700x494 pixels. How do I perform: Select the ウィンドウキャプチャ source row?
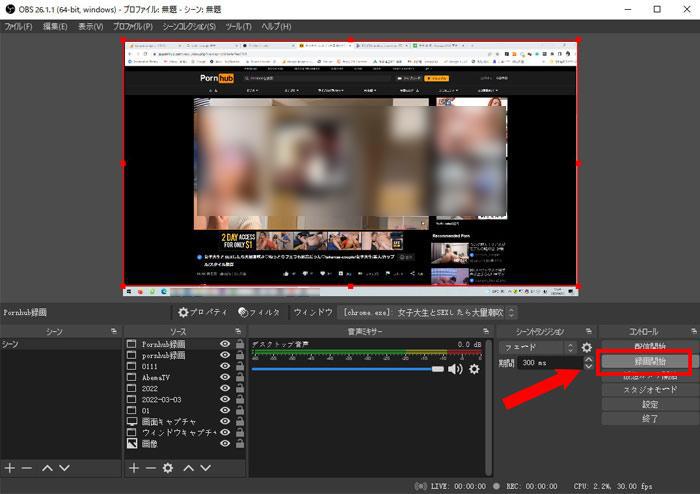[184, 432]
